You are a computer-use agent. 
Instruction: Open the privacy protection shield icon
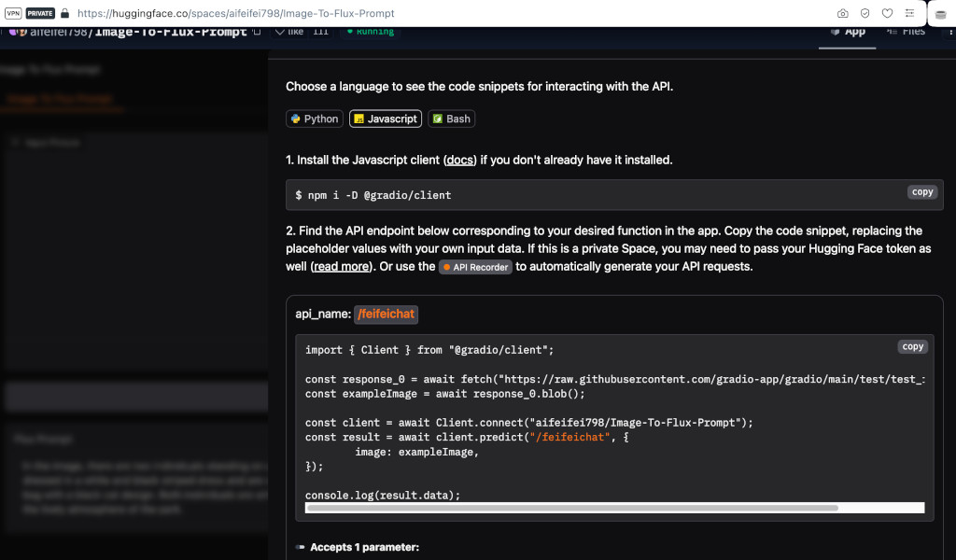click(865, 13)
